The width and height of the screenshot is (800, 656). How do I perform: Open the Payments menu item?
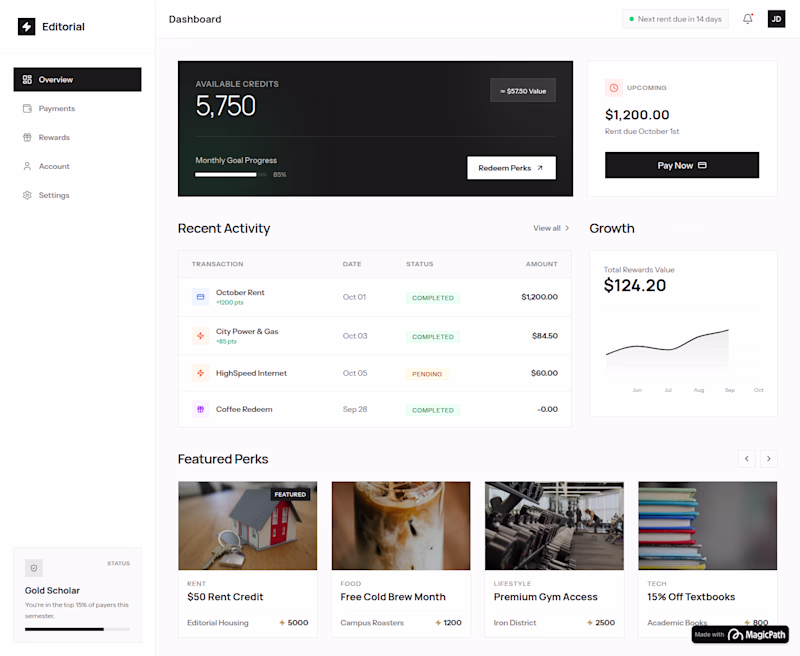[x=77, y=109]
